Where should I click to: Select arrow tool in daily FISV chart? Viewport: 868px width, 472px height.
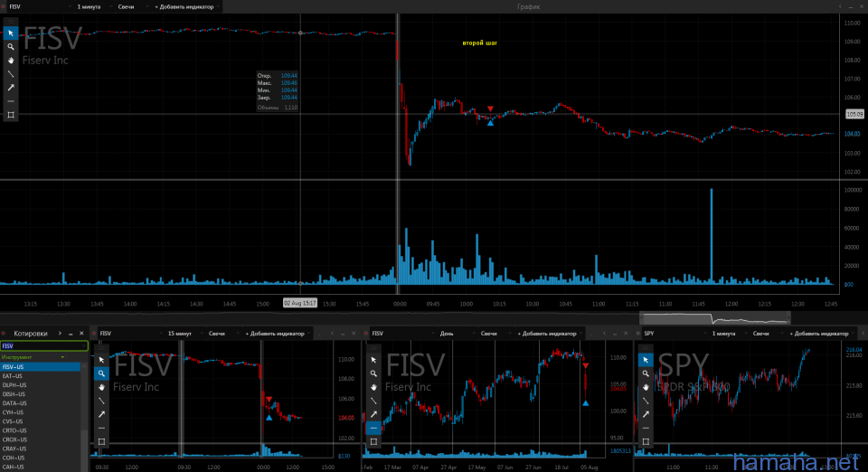tap(373, 414)
